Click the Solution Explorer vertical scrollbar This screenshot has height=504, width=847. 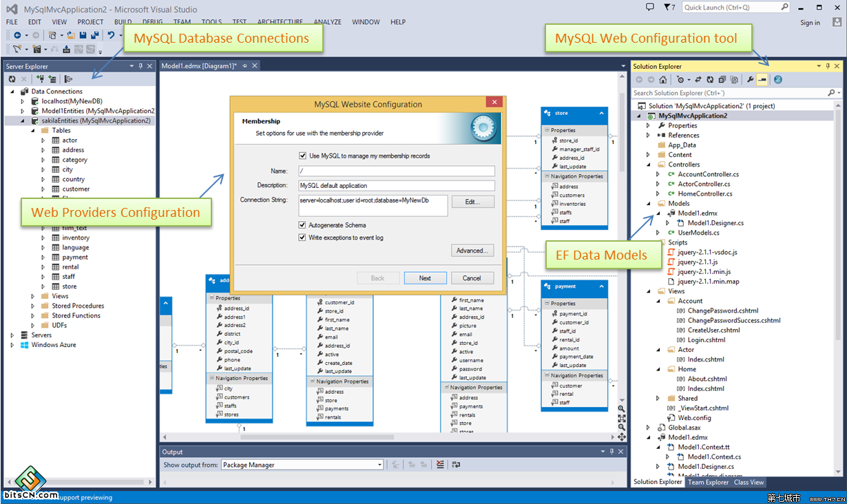pyautogui.click(x=838, y=289)
